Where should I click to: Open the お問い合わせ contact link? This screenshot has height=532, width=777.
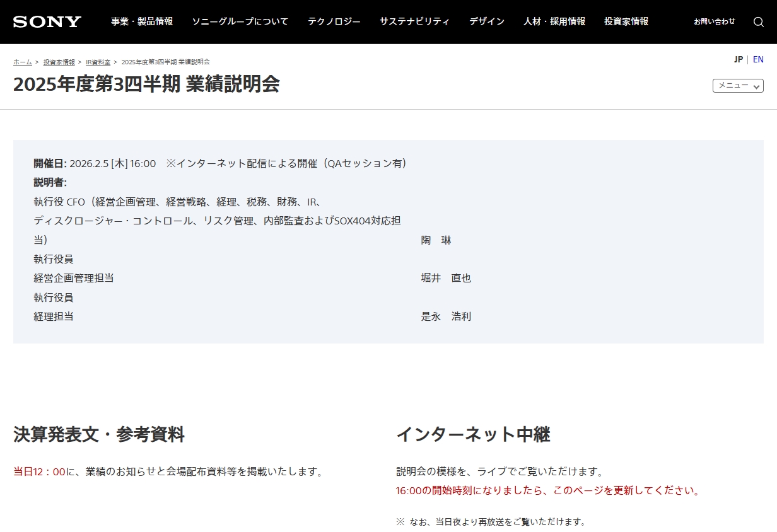point(715,21)
